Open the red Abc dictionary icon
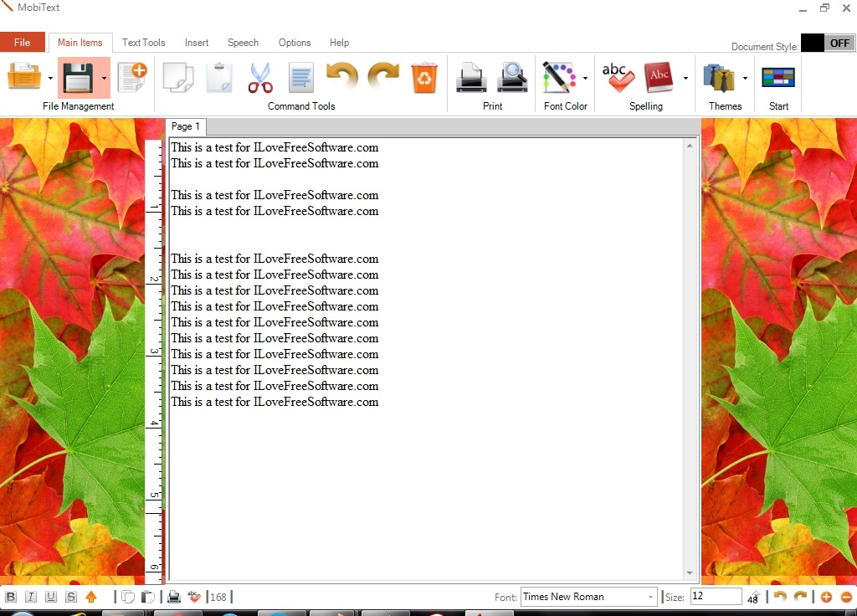 659,78
